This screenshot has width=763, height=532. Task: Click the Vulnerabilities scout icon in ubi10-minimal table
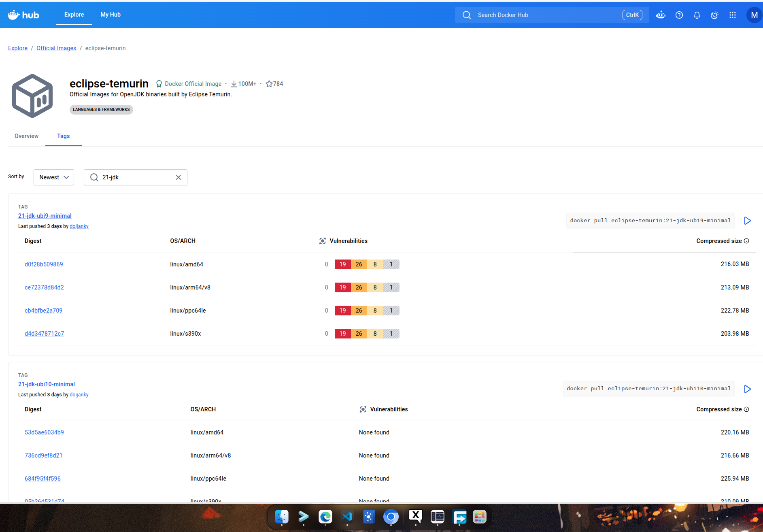click(x=363, y=409)
